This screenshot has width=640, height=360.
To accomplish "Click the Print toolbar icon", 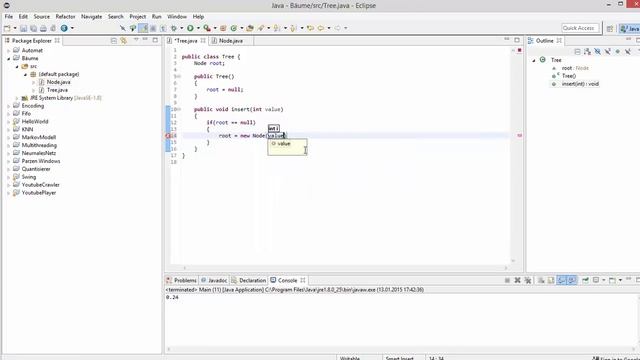I will pos(43,28).
